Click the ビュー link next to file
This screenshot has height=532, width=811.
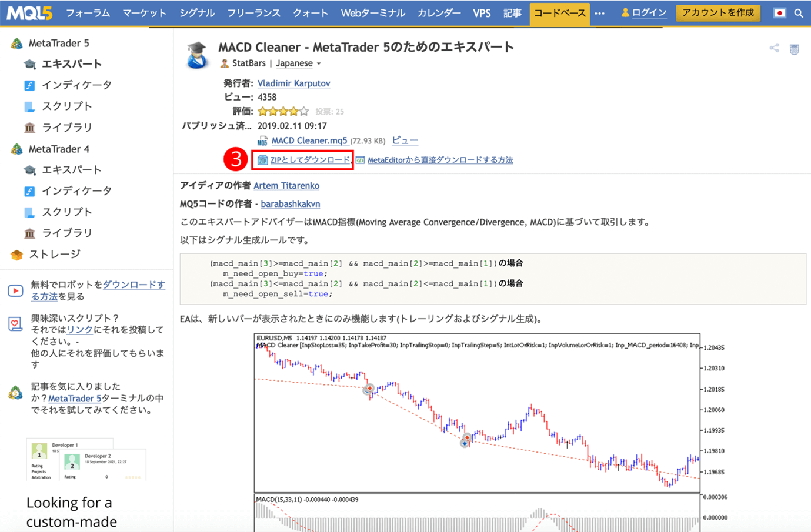[405, 140]
